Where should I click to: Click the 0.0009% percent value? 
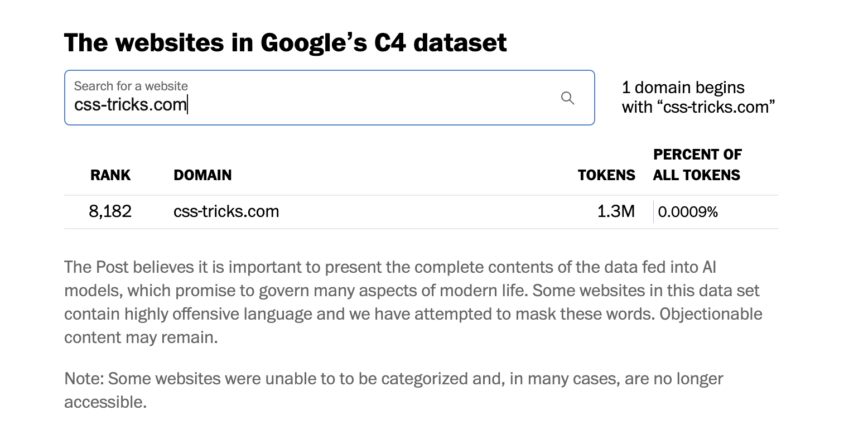click(688, 212)
